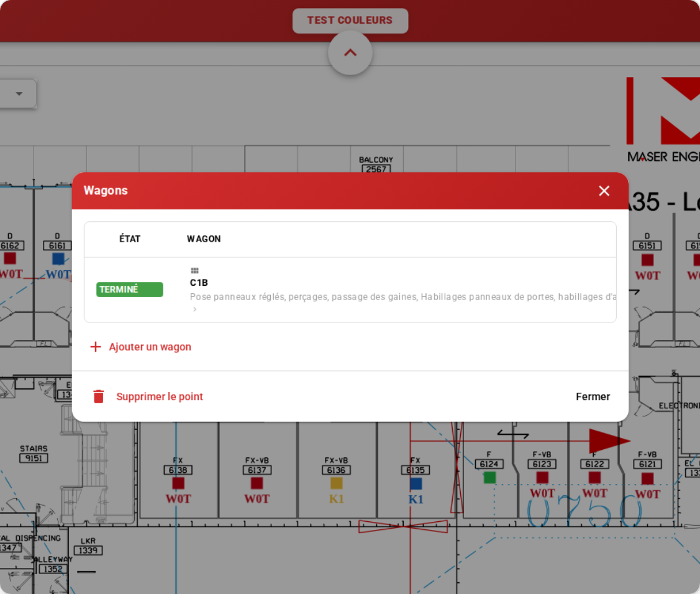This screenshot has width=700, height=594.
Task: Click the ALLEYWAY 1352 label on the plan
Action: [53, 565]
